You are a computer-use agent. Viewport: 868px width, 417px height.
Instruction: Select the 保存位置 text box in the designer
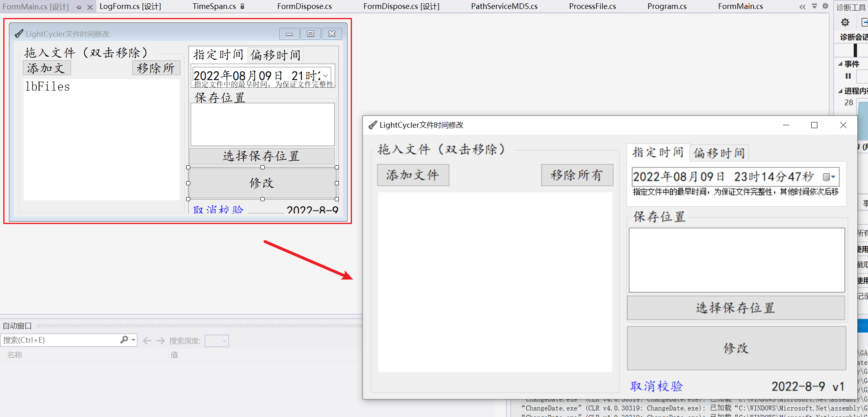(x=263, y=124)
